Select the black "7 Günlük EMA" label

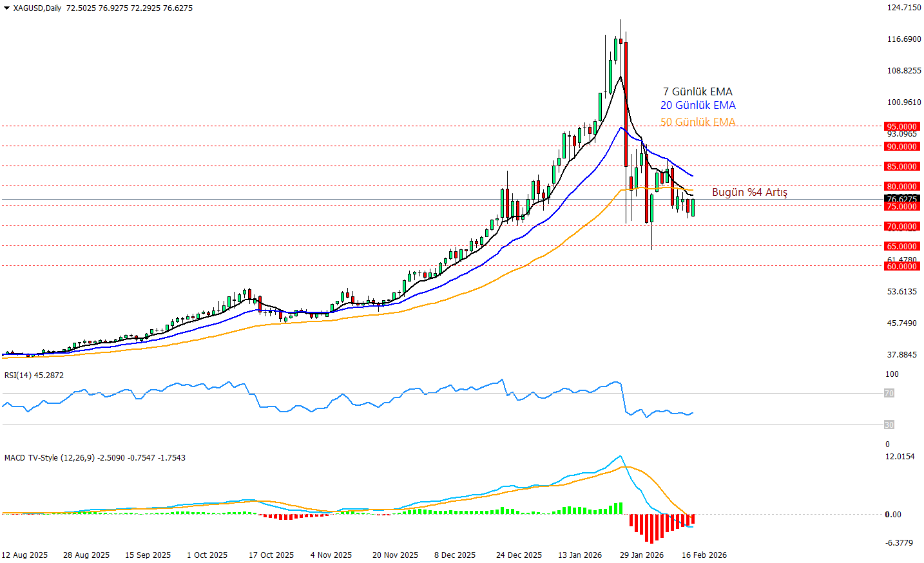(697, 91)
